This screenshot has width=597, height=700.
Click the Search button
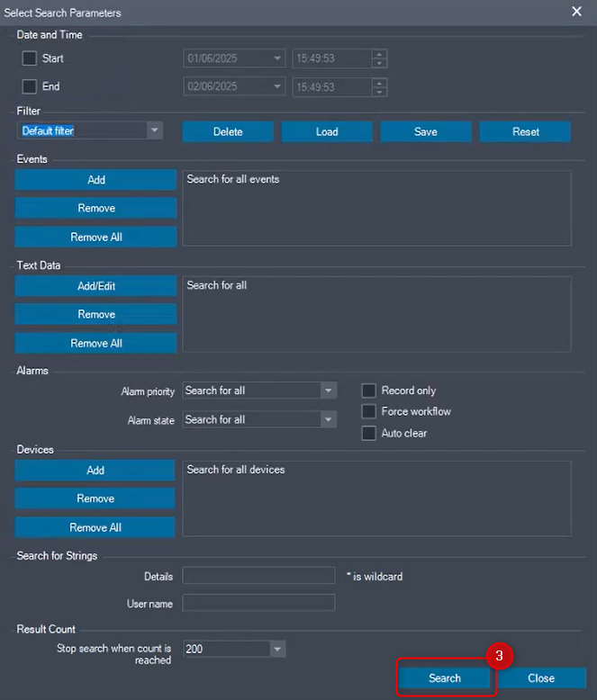click(445, 678)
